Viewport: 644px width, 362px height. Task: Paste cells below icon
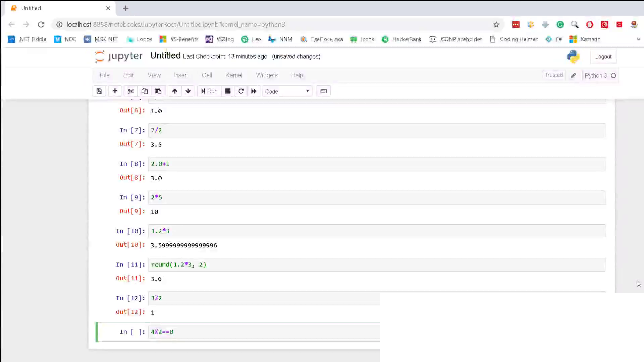tap(158, 91)
